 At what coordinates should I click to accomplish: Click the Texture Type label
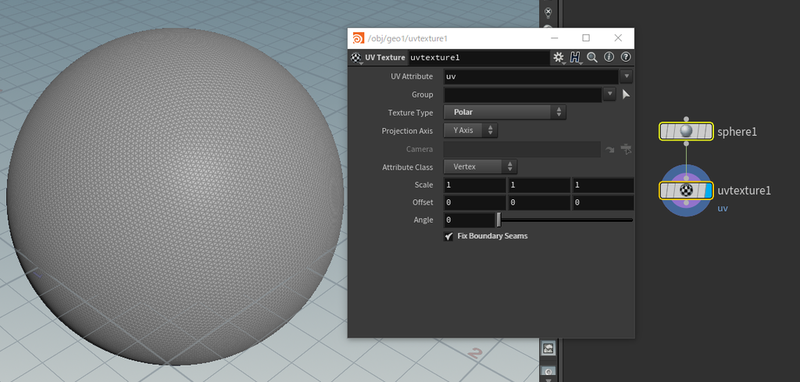click(x=410, y=113)
